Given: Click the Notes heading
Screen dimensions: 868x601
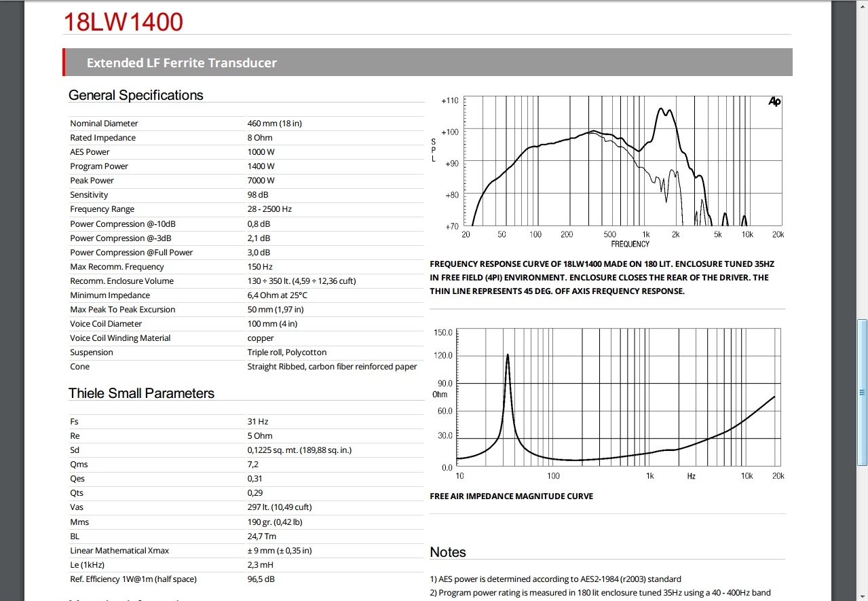Looking at the screenshot, I should pos(448,552).
